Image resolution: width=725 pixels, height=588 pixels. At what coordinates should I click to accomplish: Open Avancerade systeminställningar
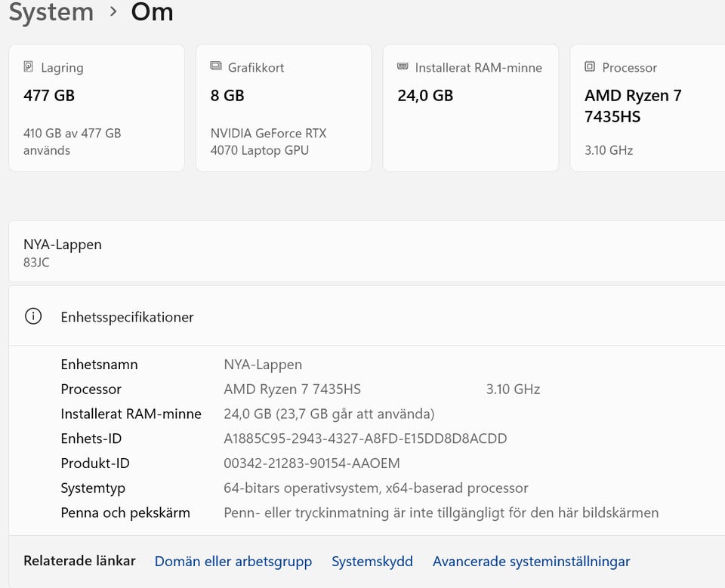[531, 561]
